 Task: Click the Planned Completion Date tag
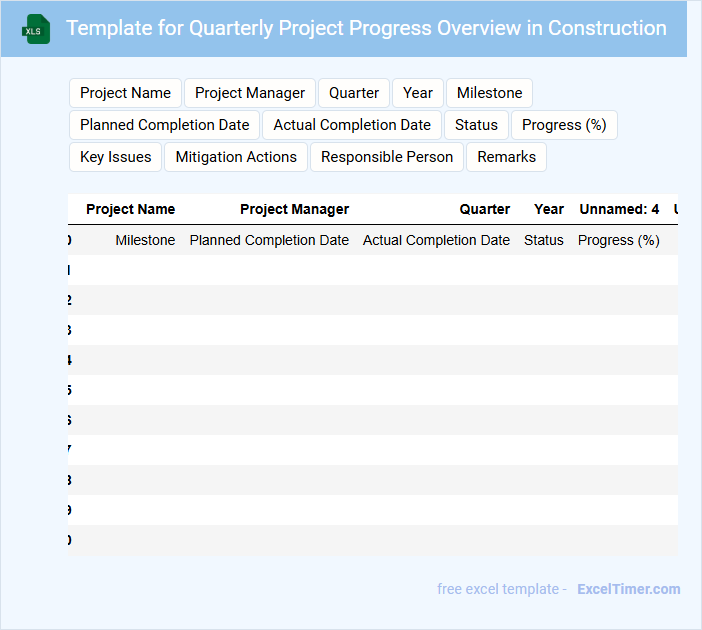164,125
